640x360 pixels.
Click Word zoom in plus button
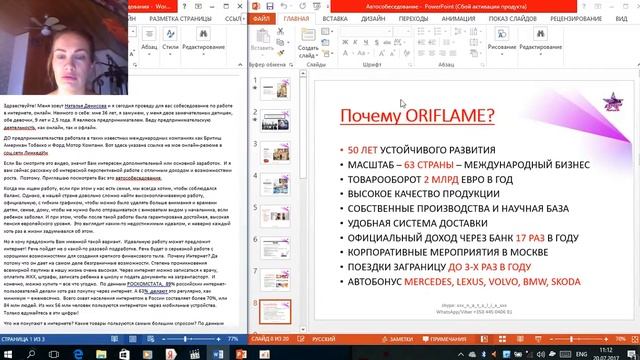pos(218,339)
